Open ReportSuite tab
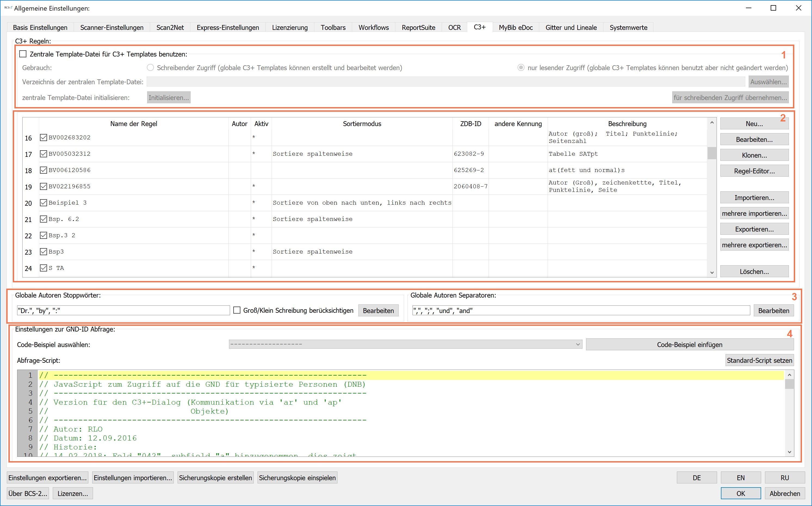This screenshot has height=506, width=812. click(419, 27)
